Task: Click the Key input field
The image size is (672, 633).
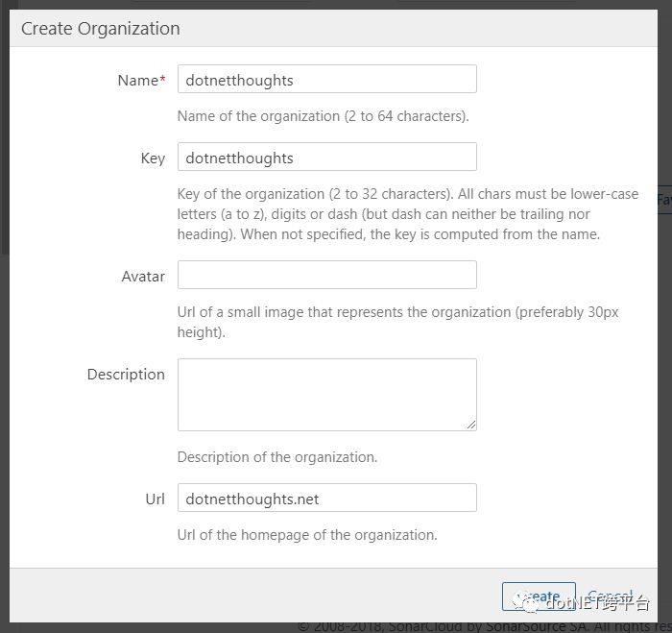Action: coord(327,157)
